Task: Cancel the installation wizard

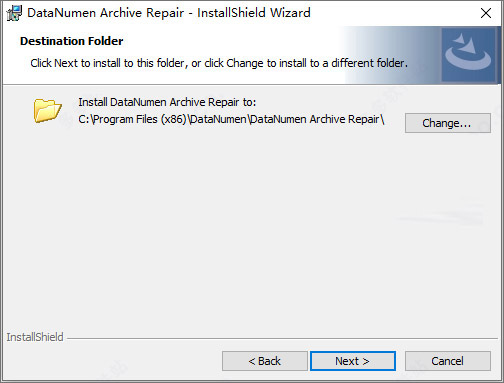Action: click(x=448, y=361)
